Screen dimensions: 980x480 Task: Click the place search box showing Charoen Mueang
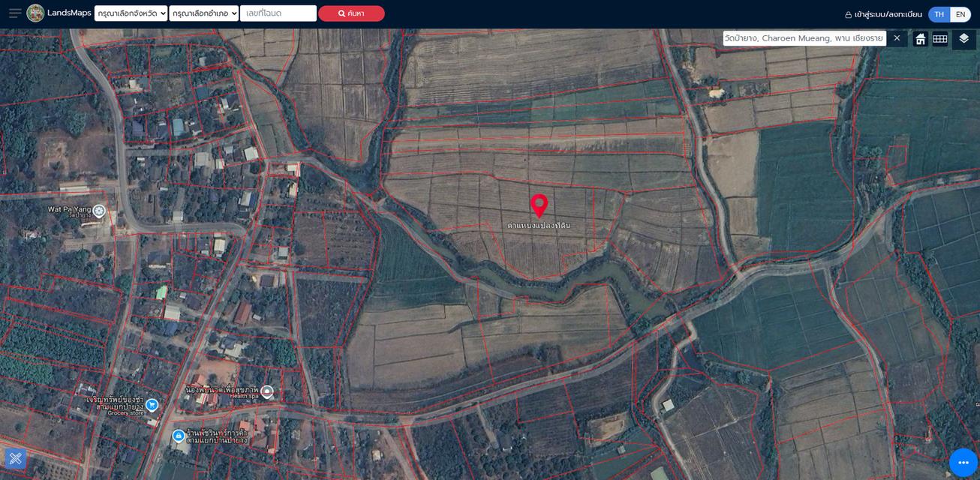(x=804, y=38)
